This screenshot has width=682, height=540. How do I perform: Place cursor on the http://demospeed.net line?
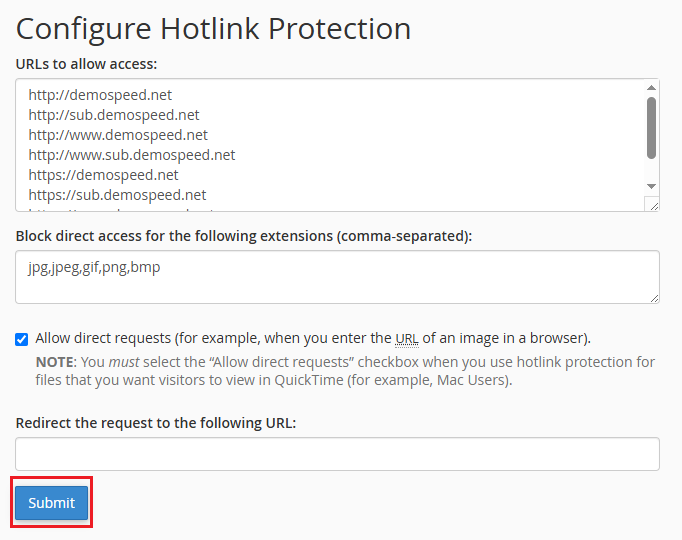point(100,95)
